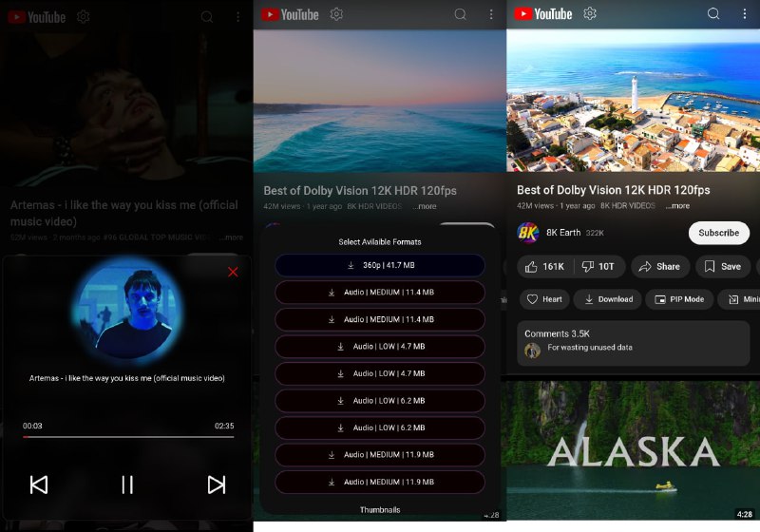This screenshot has height=532, width=760.
Task: Open the 8K Earth channel avatar
Action: [x=528, y=233]
